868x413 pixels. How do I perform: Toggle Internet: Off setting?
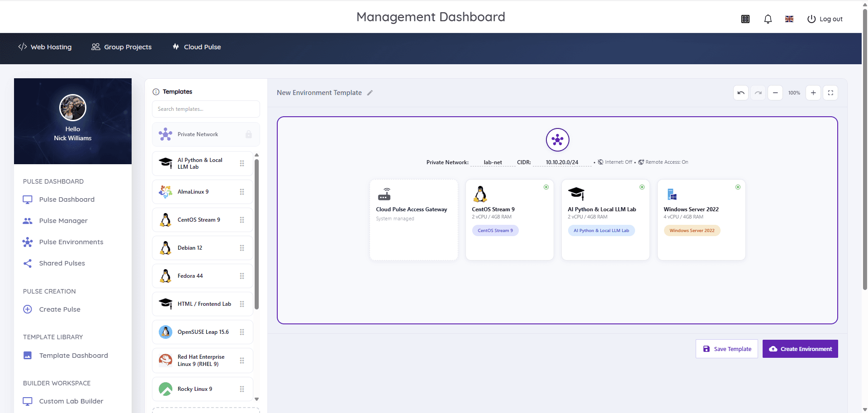pyautogui.click(x=615, y=162)
